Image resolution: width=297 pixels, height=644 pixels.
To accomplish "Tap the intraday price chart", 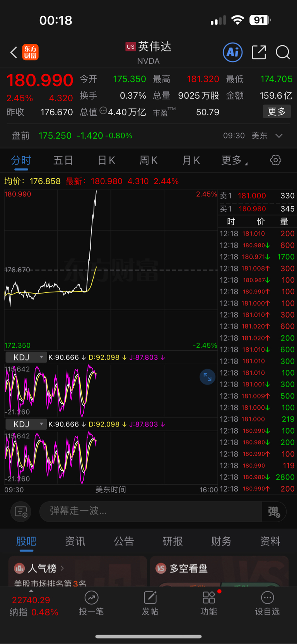I will click(111, 270).
